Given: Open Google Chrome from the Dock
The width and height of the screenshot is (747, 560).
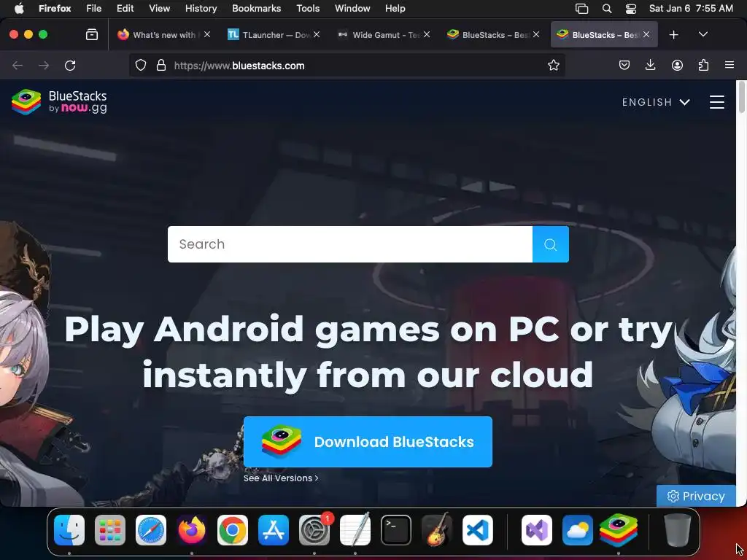Looking at the screenshot, I should point(233,530).
